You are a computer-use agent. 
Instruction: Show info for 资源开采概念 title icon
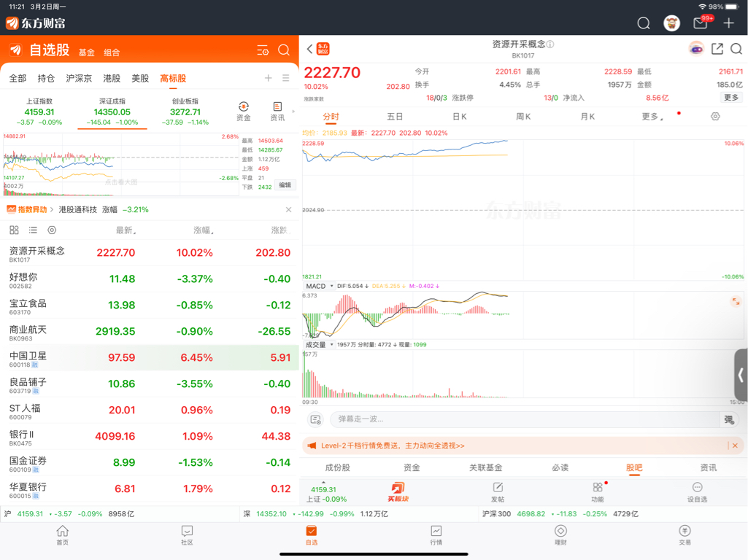(550, 44)
